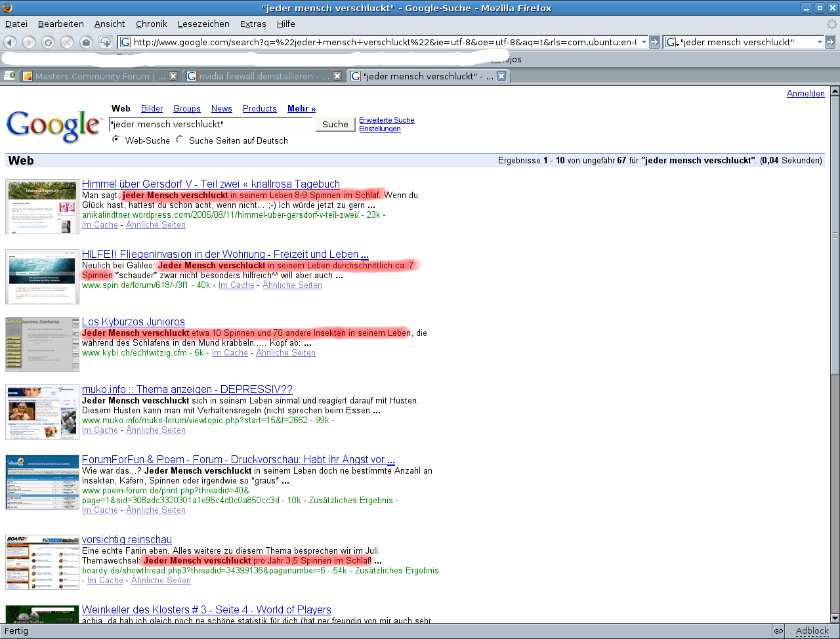Open the Ansicht menu
This screenshot has height=639, width=840.
point(110,24)
